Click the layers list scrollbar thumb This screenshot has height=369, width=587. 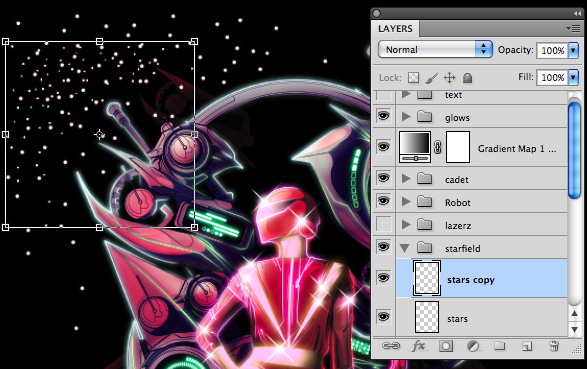574,150
